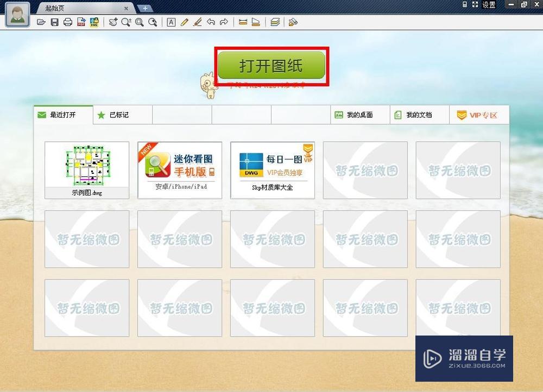Click the Save icon

point(54,22)
